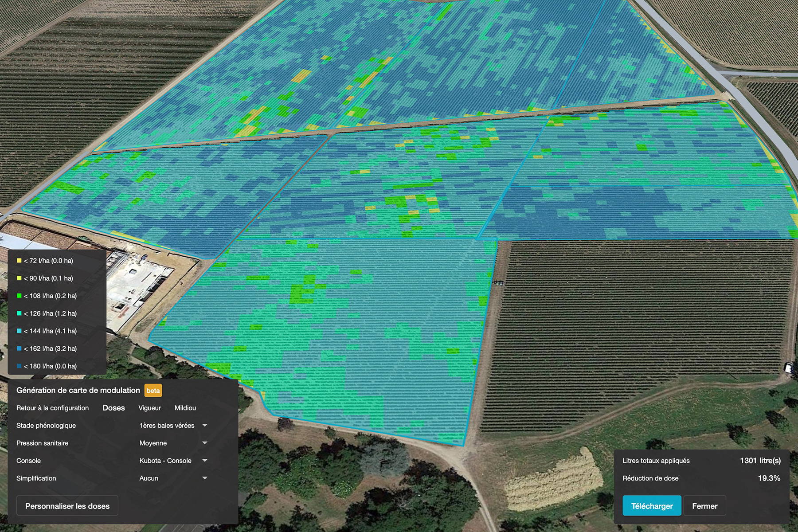The height and width of the screenshot is (532, 798).
Task: Open the Console dropdown arrow
Action: pyautogui.click(x=205, y=461)
